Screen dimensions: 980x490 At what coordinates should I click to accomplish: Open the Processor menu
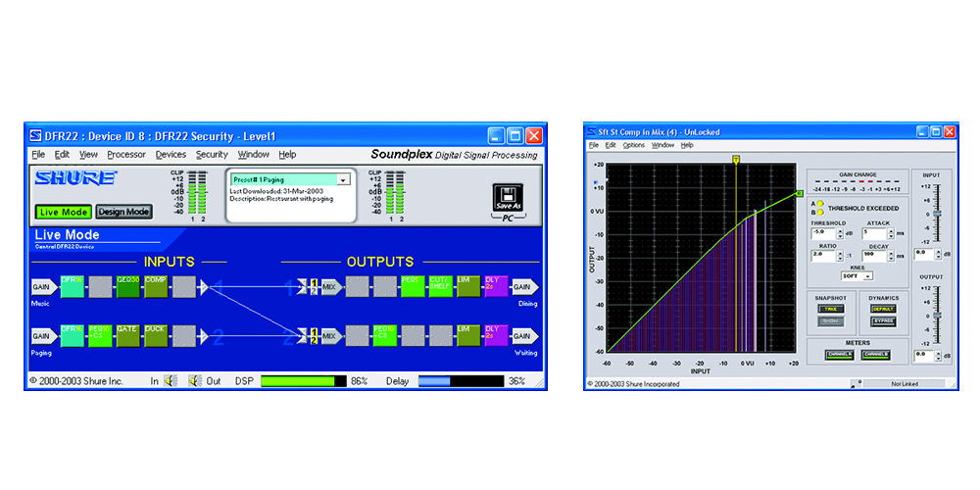click(126, 155)
